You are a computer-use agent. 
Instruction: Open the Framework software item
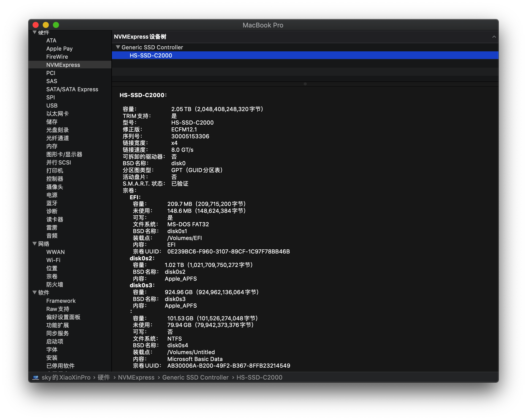pyautogui.click(x=61, y=301)
